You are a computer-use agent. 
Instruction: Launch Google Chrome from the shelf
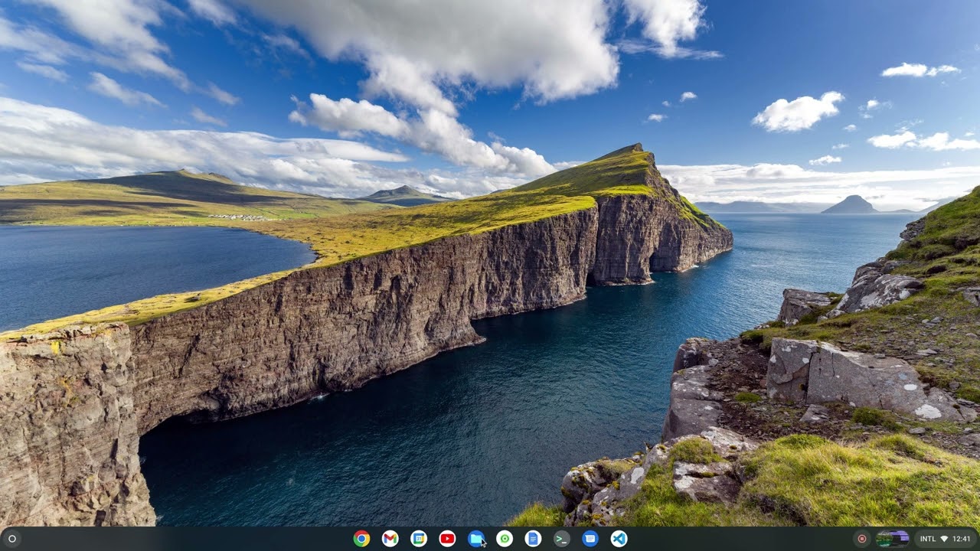361,539
